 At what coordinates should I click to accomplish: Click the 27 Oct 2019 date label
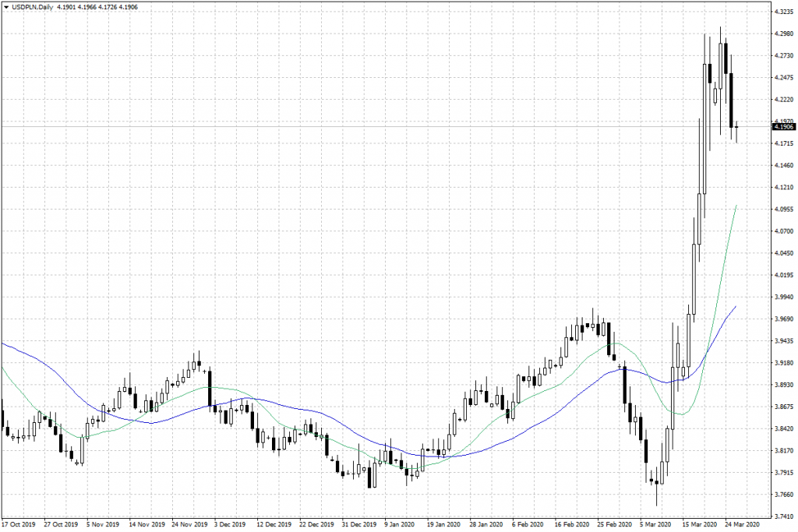click(61, 524)
